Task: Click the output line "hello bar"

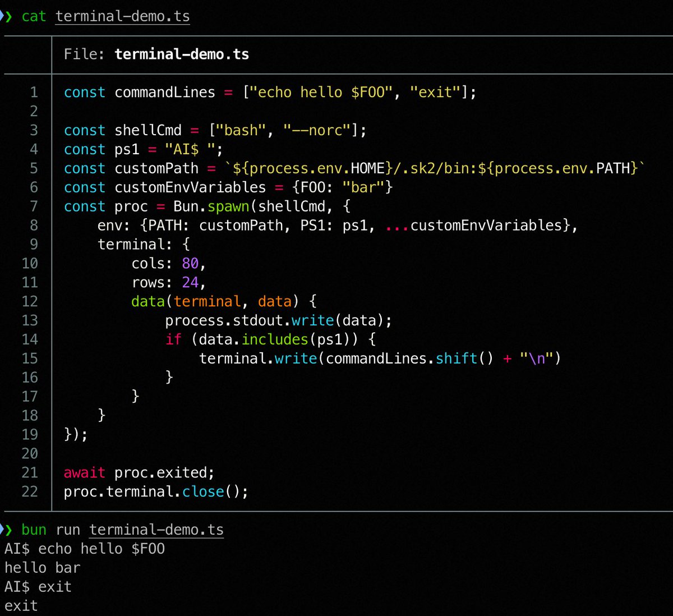Action: click(43, 568)
